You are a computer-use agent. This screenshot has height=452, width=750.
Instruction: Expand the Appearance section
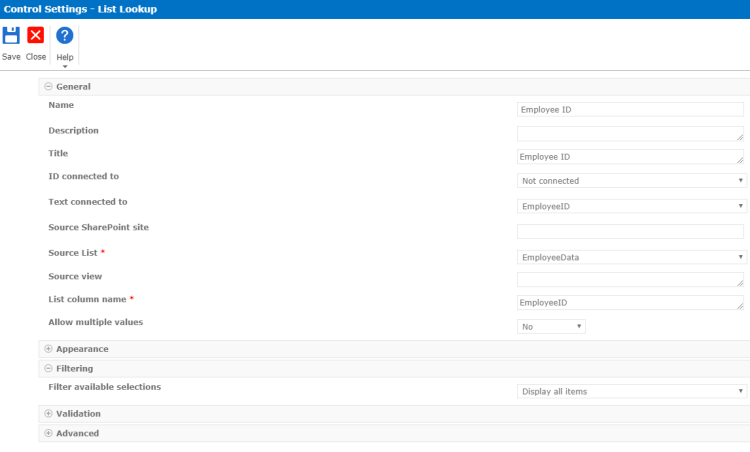48,349
